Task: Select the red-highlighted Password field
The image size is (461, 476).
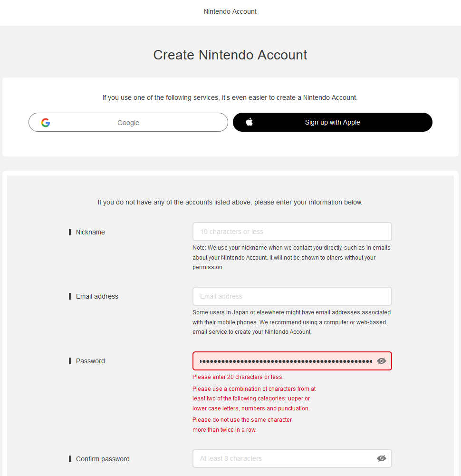Action: 285,361
